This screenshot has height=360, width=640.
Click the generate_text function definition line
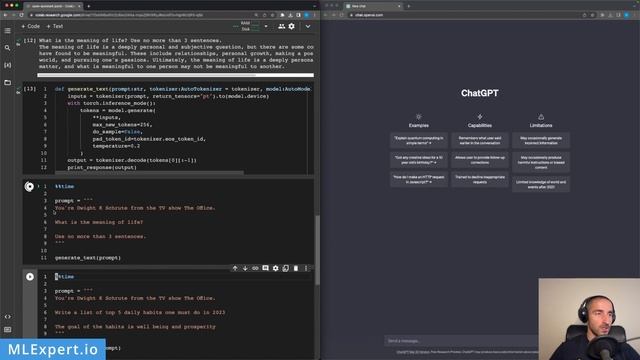182,89
